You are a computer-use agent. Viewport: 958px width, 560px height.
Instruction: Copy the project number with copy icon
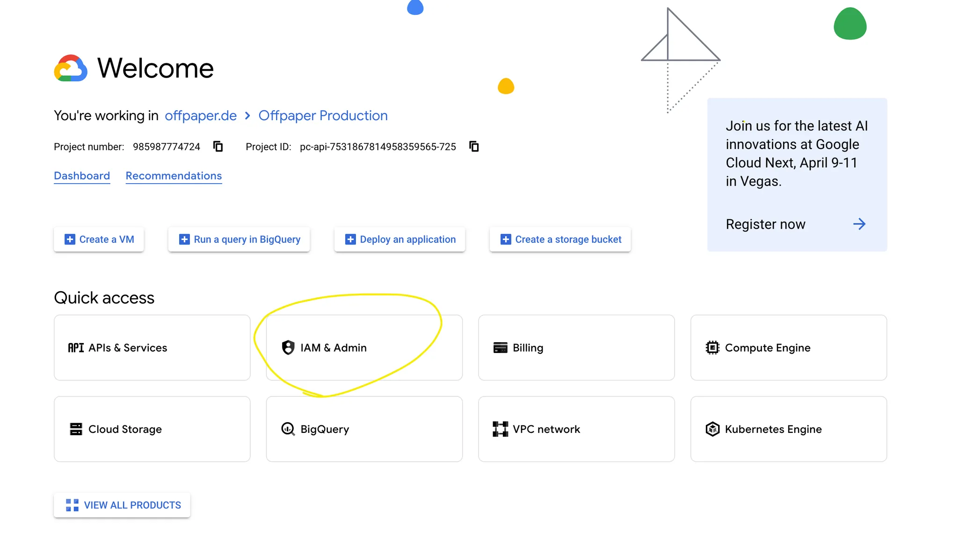pyautogui.click(x=218, y=146)
